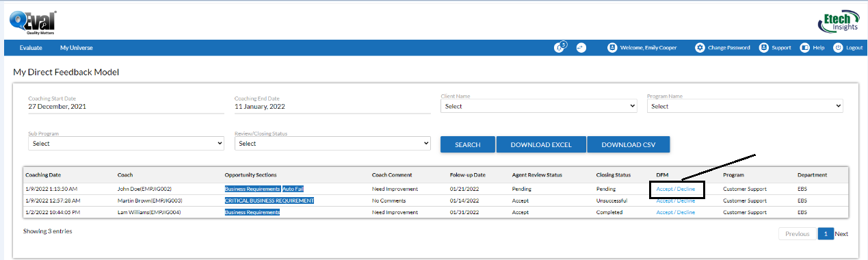Image resolution: width=868 pixels, height=260 pixels.
Task: Click the CRITICAL BUSINESS REQUIREMENT tag
Action: [269, 200]
